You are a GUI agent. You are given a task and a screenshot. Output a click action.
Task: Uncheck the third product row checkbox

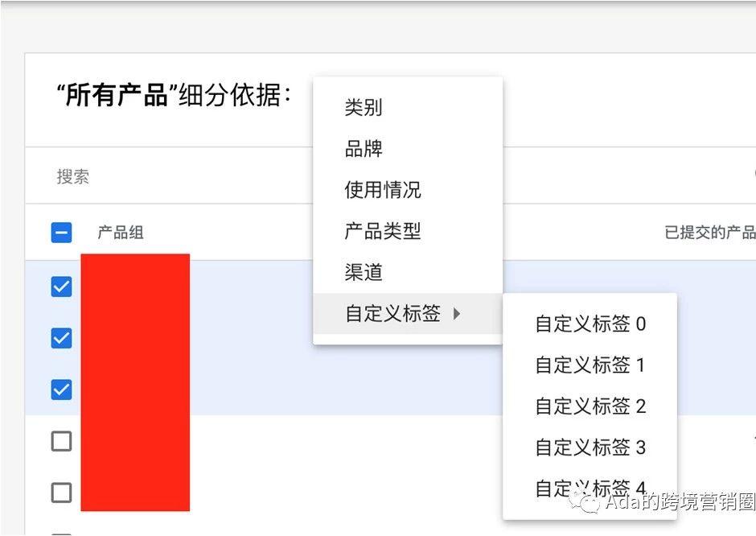[61, 389]
